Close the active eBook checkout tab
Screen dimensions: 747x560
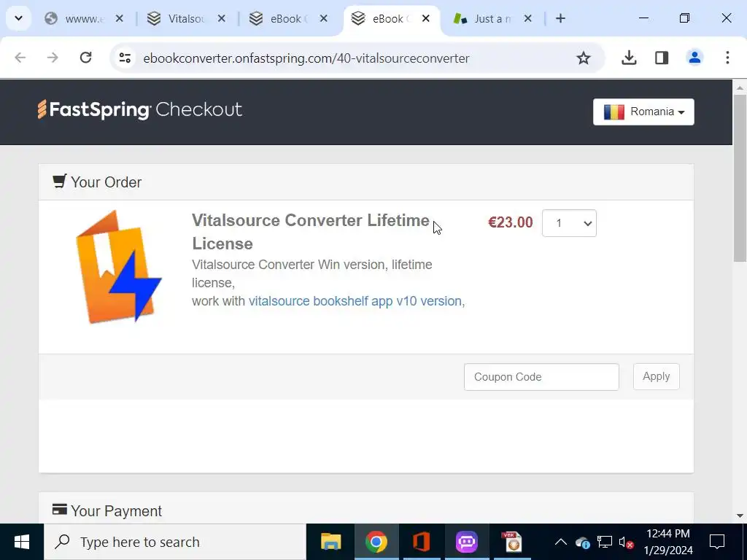[426, 18]
